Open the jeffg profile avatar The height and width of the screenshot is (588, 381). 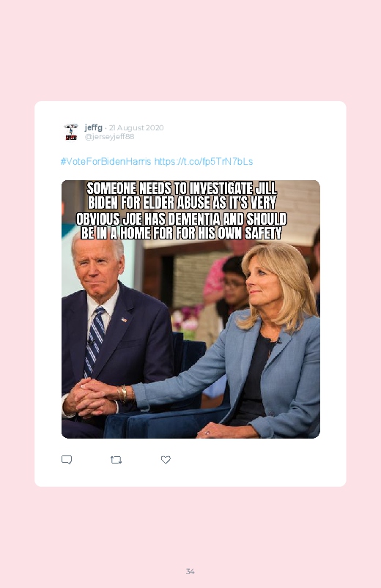coord(71,132)
